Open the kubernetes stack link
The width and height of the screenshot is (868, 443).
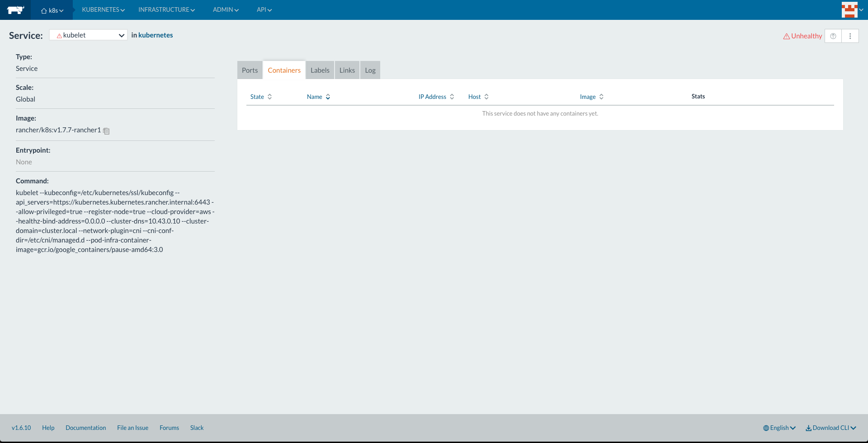click(156, 35)
